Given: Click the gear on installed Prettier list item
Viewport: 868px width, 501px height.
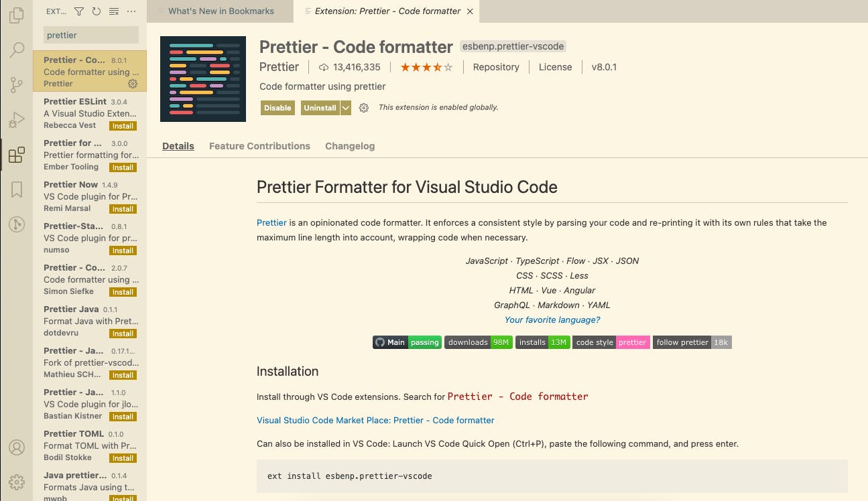Looking at the screenshot, I should point(132,84).
